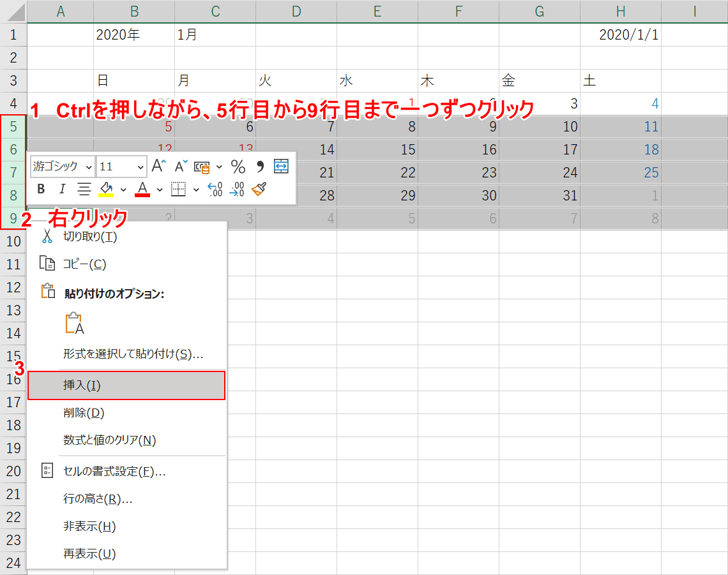Select row 1 header
The image size is (728, 575).
pyautogui.click(x=13, y=35)
